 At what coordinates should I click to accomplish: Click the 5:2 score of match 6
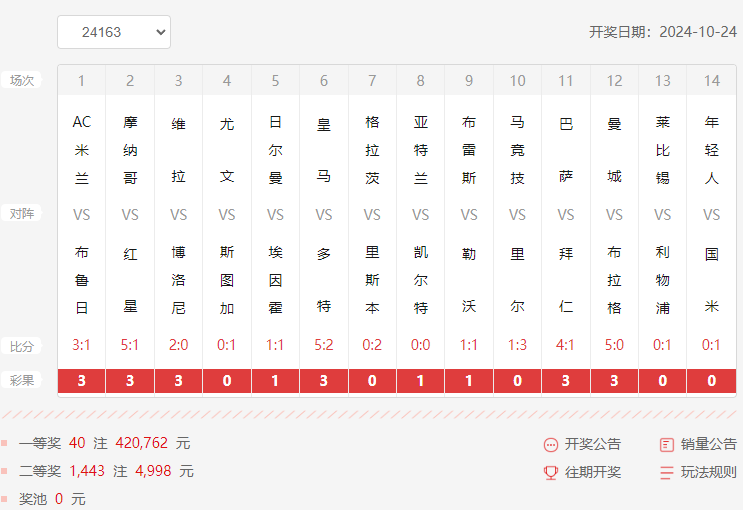tap(324, 345)
